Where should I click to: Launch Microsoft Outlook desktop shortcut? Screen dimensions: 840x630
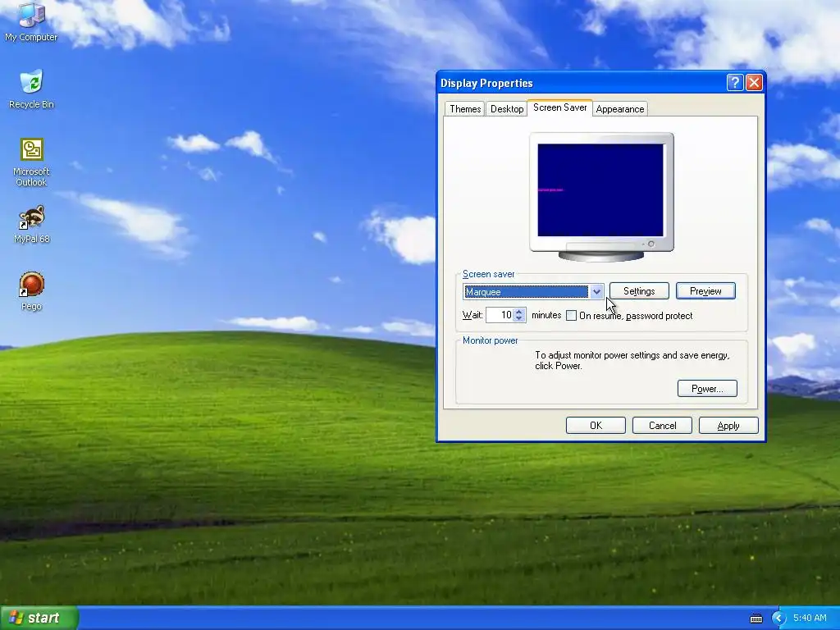[31, 162]
